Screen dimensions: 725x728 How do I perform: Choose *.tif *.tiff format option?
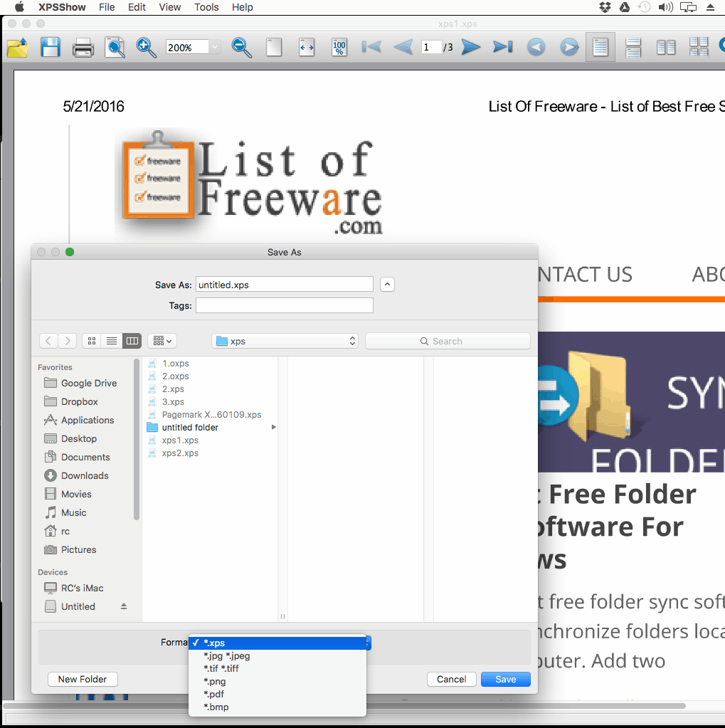(x=277, y=668)
